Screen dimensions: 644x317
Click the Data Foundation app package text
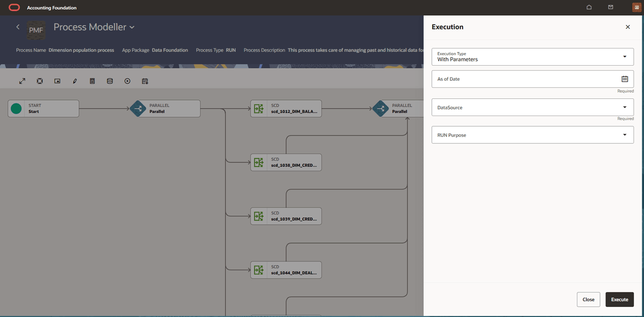(x=170, y=50)
